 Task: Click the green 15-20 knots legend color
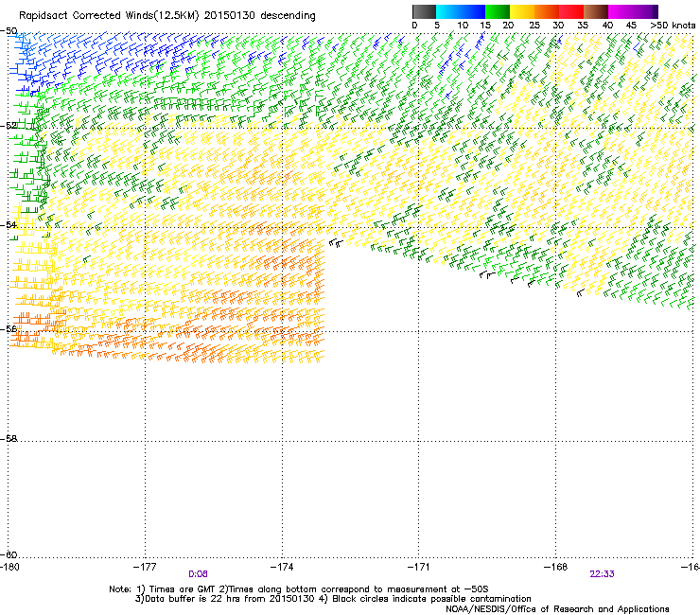[x=498, y=11]
